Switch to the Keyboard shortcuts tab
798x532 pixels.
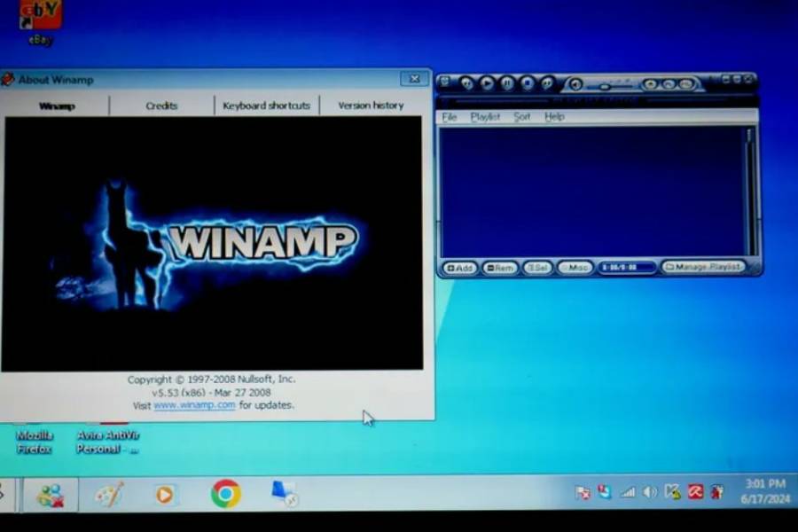266,106
